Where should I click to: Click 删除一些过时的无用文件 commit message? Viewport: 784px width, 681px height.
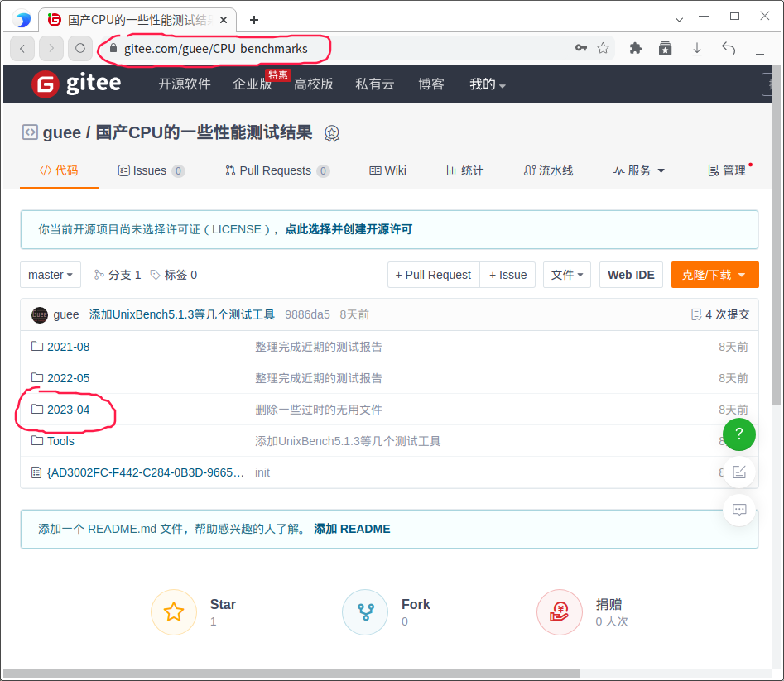tap(319, 410)
